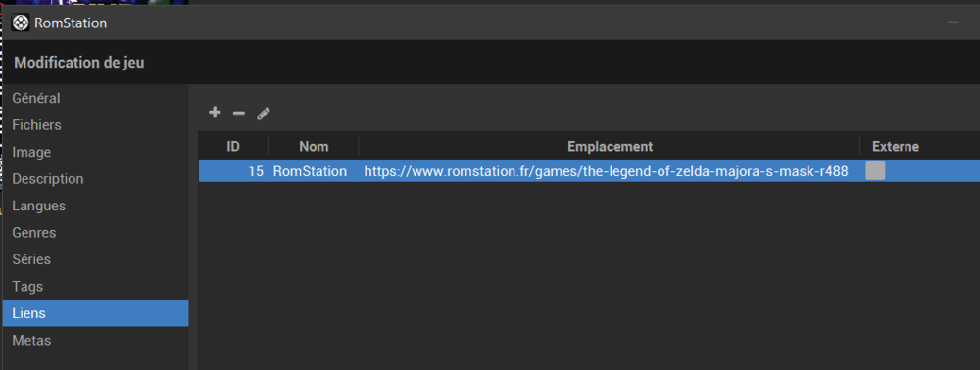Switch to the Séries section
The width and height of the screenshot is (980, 370).
click(95, 259)
